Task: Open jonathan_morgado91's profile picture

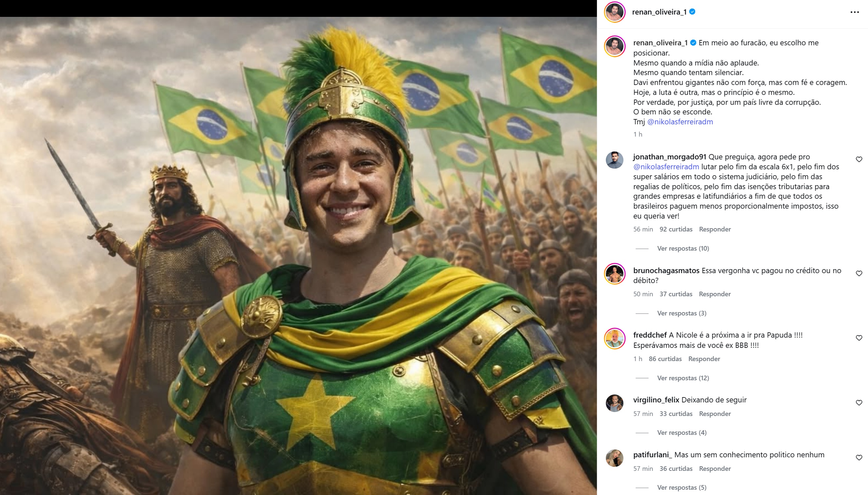Action: (614, 160)
